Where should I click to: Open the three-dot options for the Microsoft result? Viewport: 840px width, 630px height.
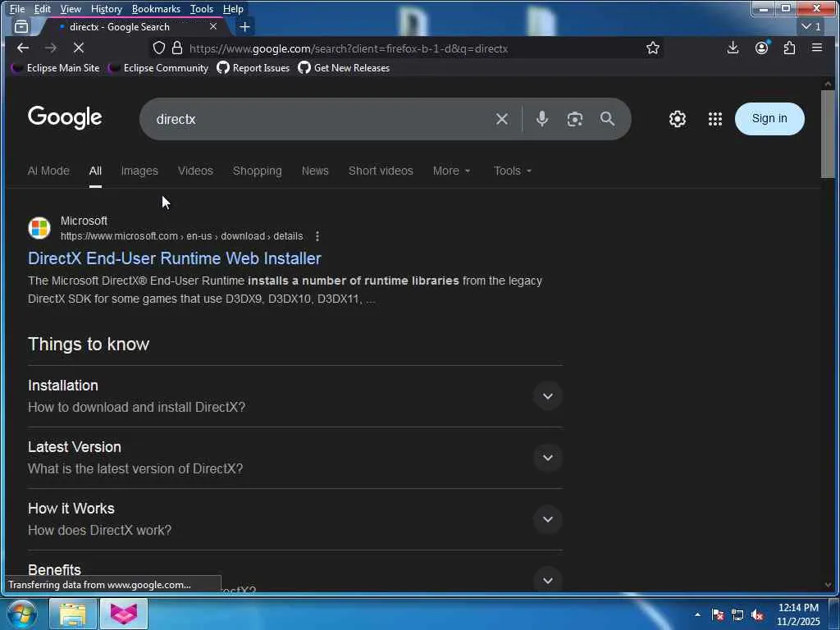coord(317,236)
